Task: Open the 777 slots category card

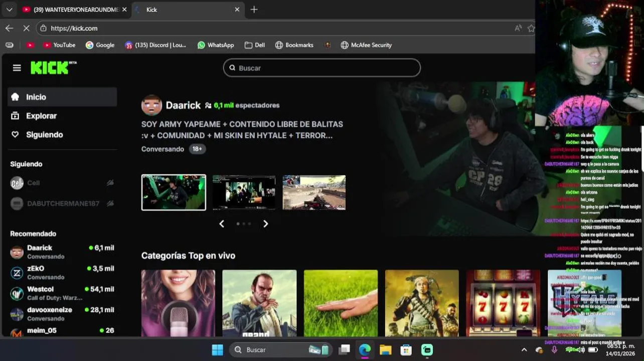Action: click(x=503, y=303)
